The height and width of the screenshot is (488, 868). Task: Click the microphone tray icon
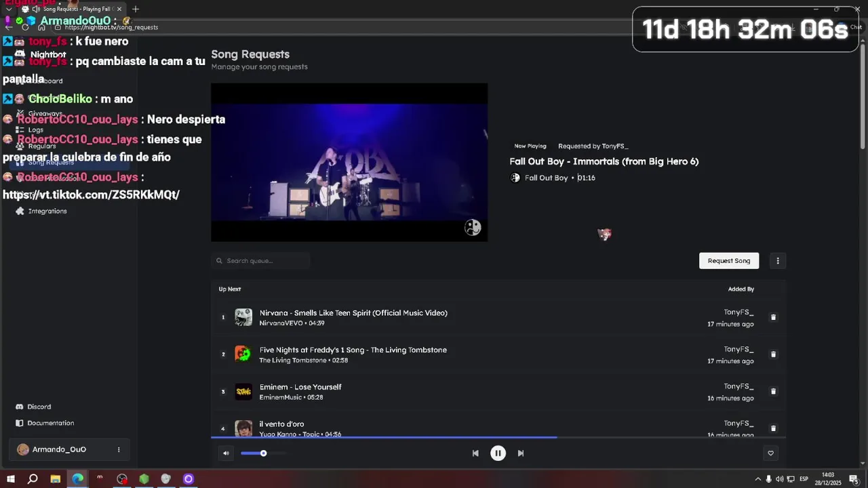[768, 479]
